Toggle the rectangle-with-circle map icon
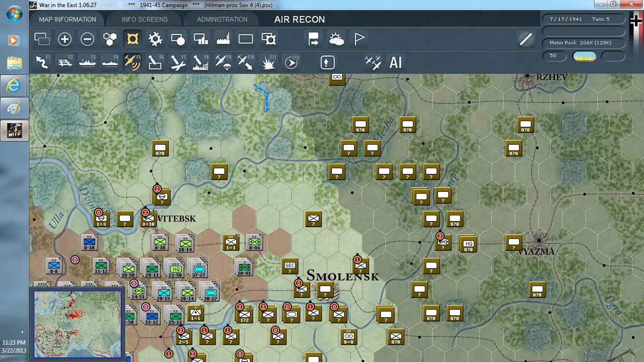 pyautogui.click(x=178, y=39)
